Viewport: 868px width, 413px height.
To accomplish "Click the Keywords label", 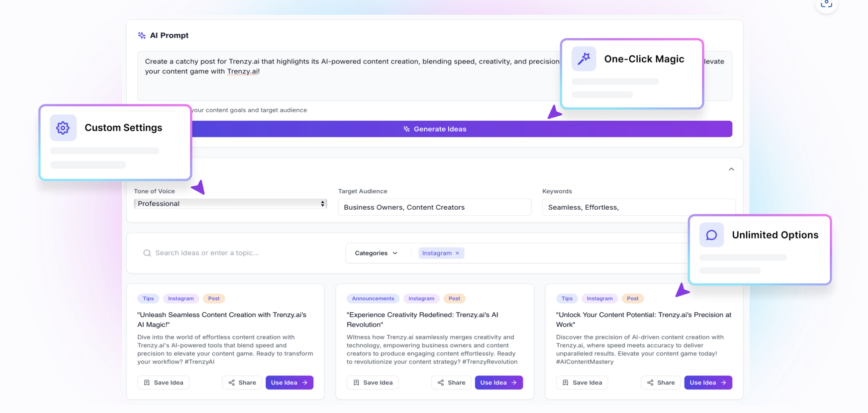I will point(557,191).
